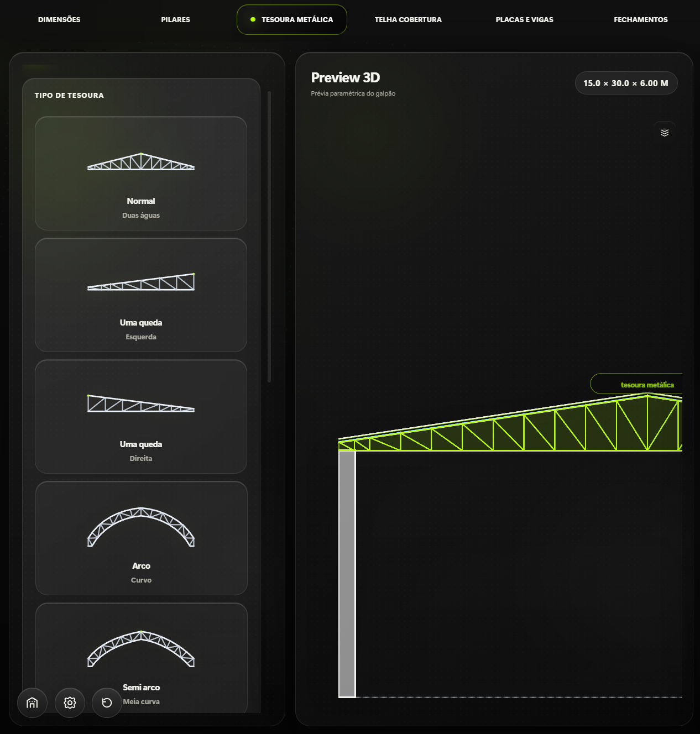This screenshot has width=700, height=734.
Task: Pick the Arco Curvo truss card
Action: coord(141,538)
